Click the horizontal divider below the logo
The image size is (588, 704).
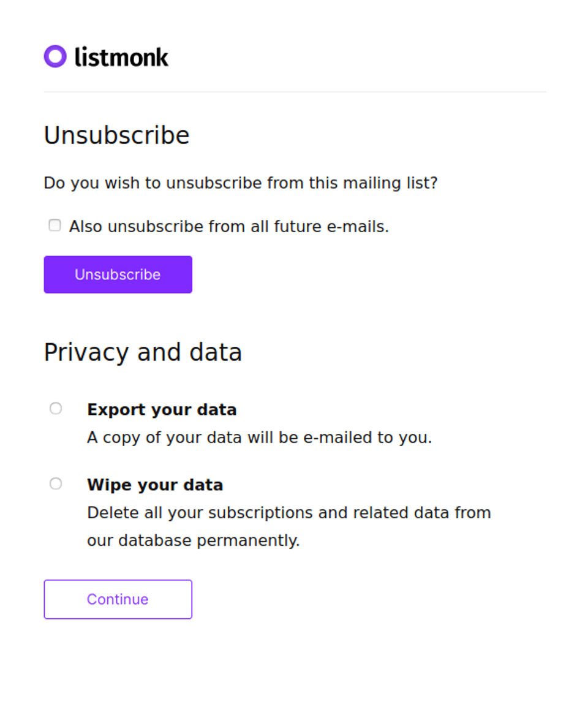point(294,92)
